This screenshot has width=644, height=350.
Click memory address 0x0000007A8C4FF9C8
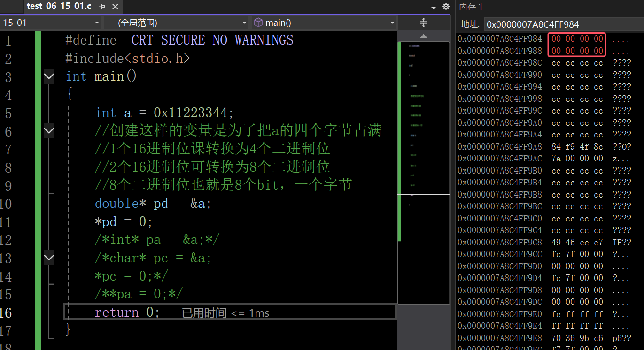click(x=500, y=243)
